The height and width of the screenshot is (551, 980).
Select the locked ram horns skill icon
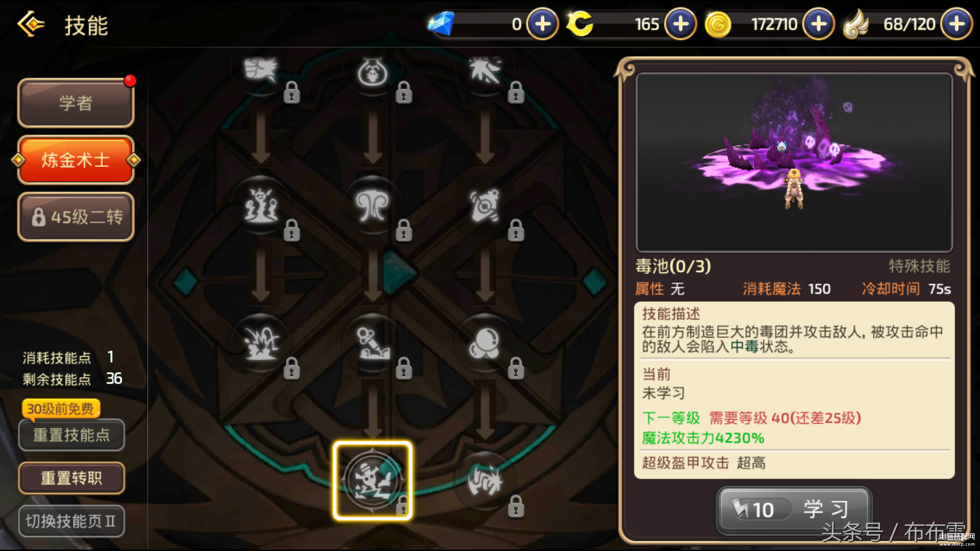(373, 205)
